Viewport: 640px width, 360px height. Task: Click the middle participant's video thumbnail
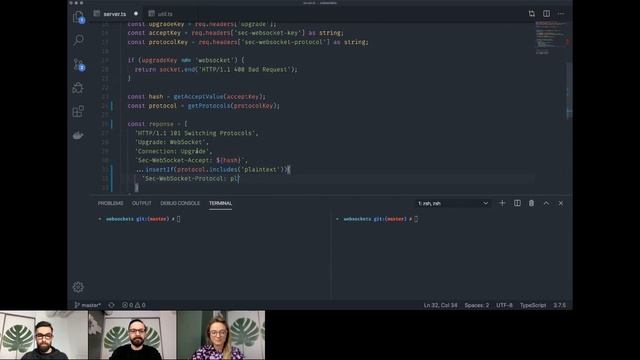pos(132,335)
